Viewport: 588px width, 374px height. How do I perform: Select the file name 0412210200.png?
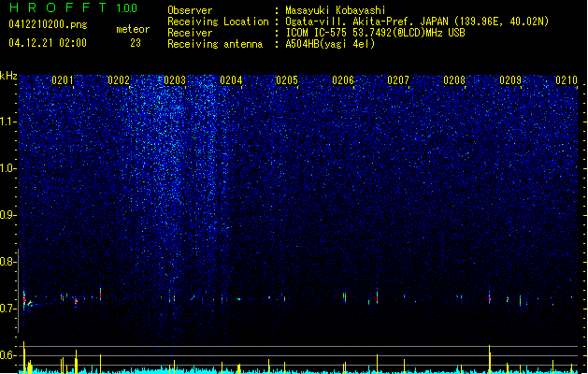(x=48, y=24)
